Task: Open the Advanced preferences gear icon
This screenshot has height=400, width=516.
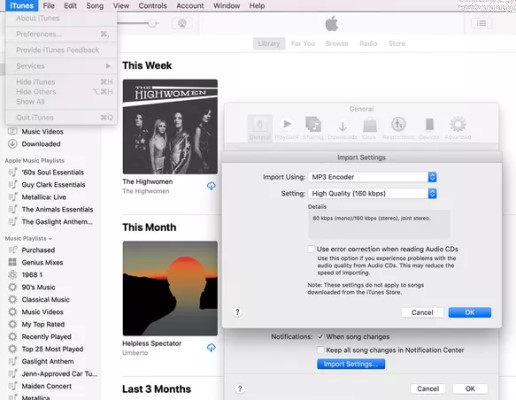Action: 458,128
